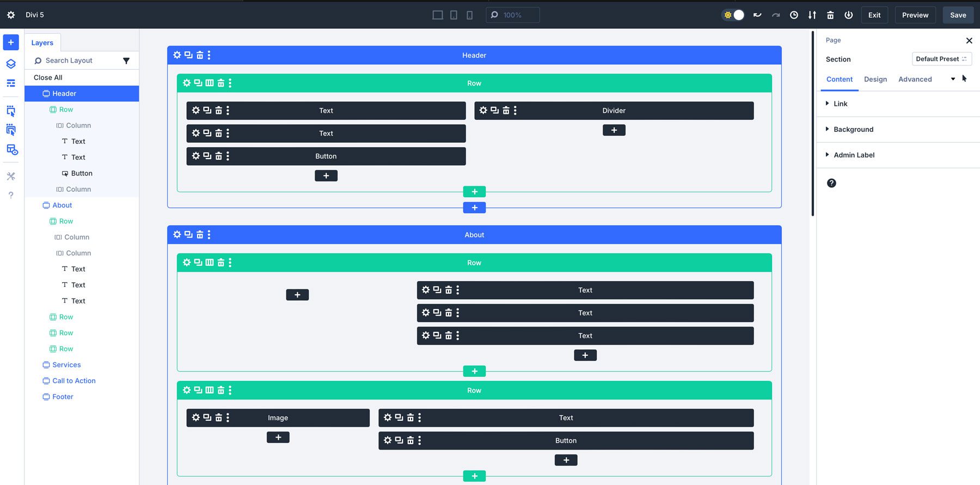The image size is (980, 485).
Task: Click the Preview button
Action: point(915,15)
